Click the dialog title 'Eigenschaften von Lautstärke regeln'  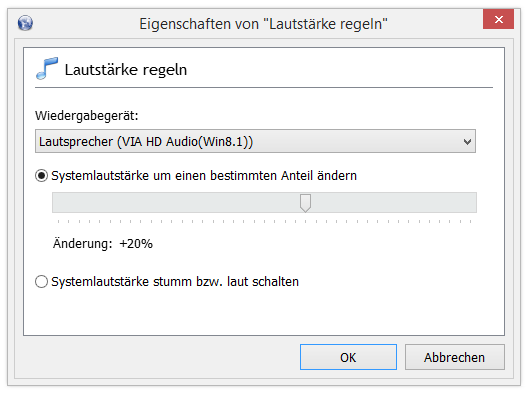[263, 24]
